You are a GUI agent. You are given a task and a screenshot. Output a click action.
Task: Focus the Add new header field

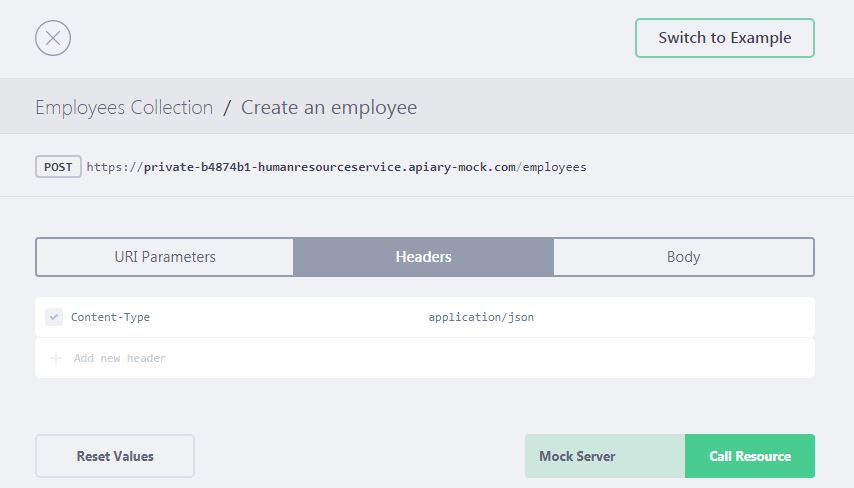(x=120, y=358)
